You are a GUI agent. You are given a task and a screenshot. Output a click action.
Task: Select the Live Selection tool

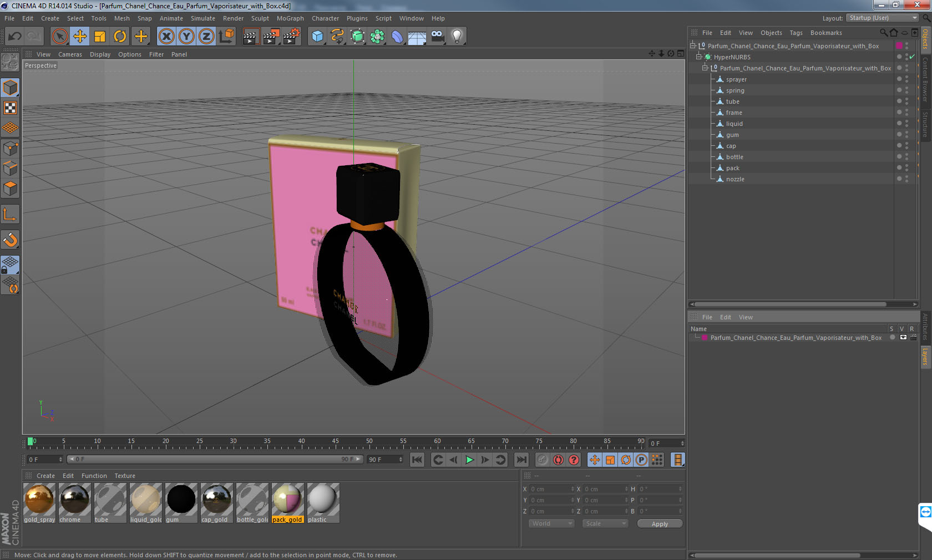click(x=59, y=37)
